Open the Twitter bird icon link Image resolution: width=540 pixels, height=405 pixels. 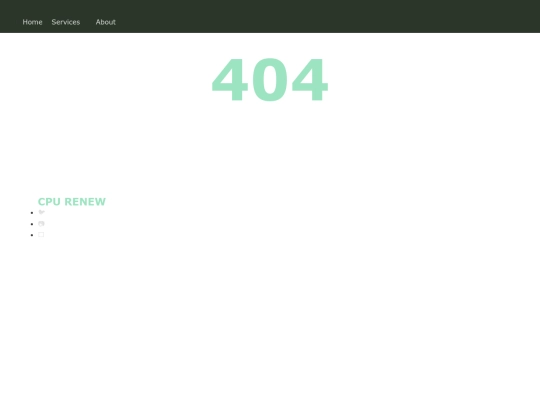[x=41, y=212]
